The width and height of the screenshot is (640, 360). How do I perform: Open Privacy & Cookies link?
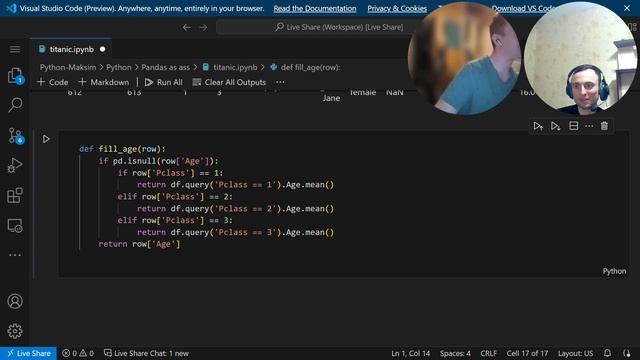397,8
